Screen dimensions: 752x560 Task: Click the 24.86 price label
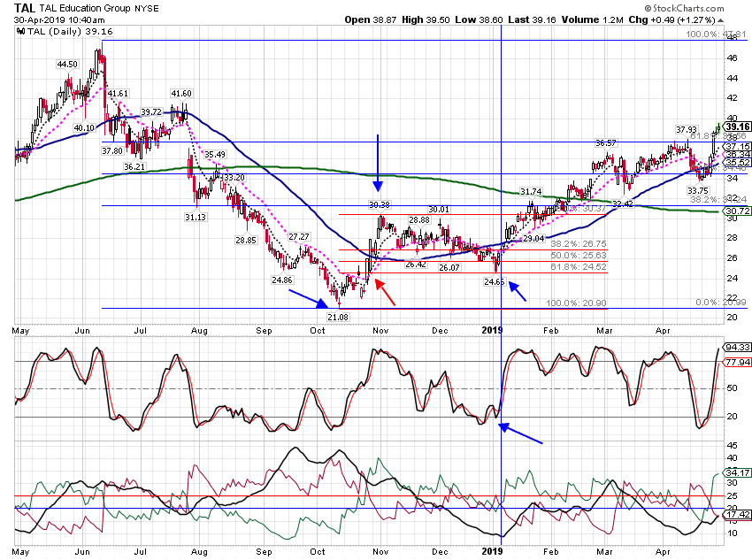[281, 280]
